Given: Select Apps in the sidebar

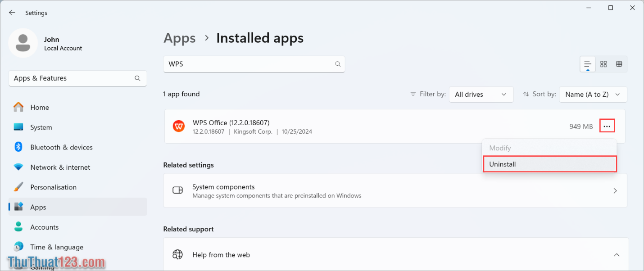Looking at the screenshot, I should pyautogui.click(x=77, y=207).
